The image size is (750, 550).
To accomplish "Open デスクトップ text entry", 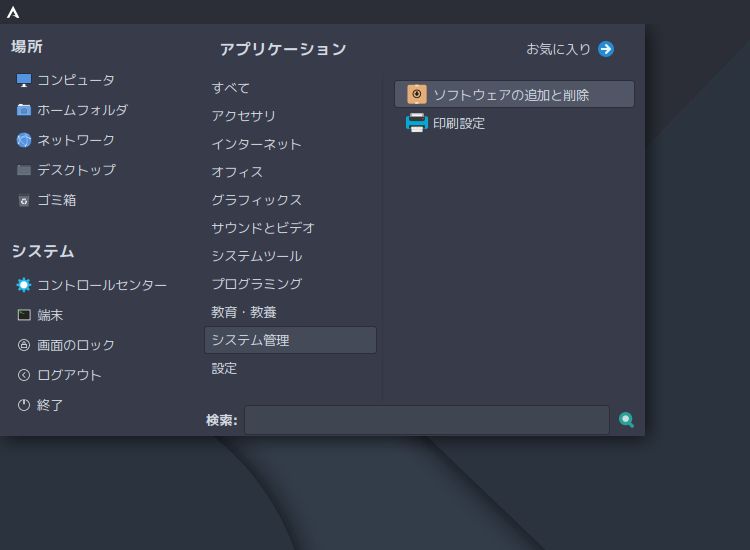I will click(x=76, y=170).
